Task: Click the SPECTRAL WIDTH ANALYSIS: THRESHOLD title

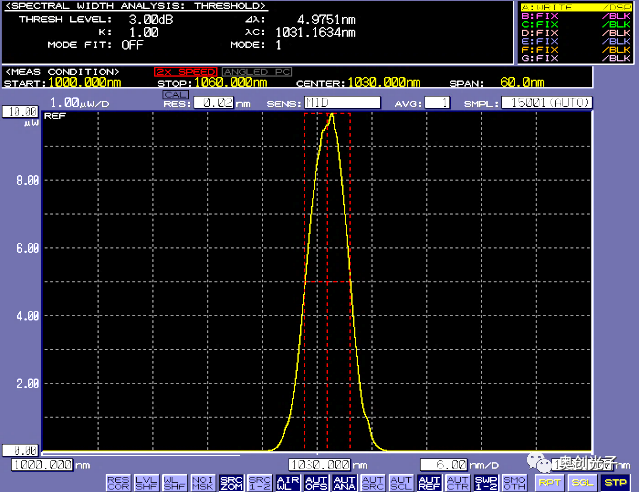Action: (136, 6)
